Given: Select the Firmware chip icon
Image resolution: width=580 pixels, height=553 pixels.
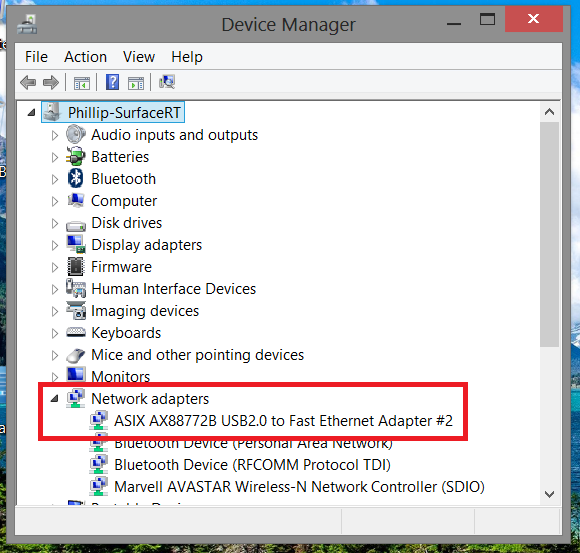Looking at the screenshot, I should (76, 266).
